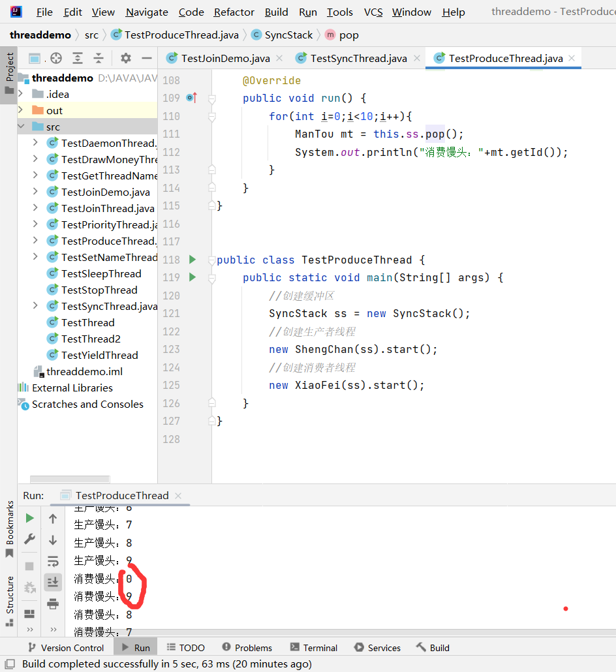Click the run console horizontal scrollbar
616x672 pixels.
[x=346, y=632]
